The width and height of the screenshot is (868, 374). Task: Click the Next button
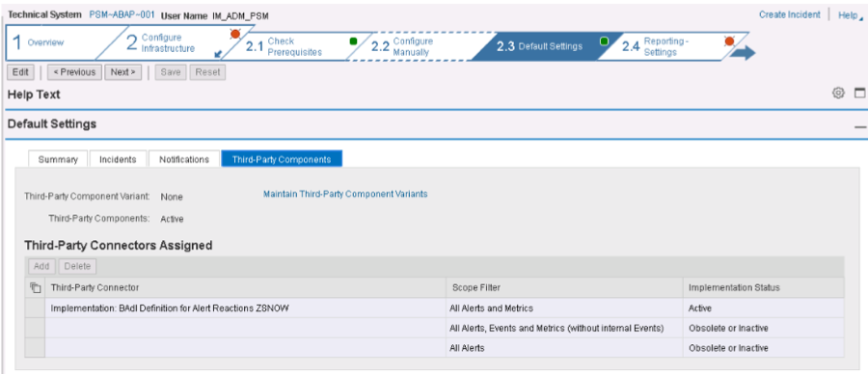coord(122,72)
